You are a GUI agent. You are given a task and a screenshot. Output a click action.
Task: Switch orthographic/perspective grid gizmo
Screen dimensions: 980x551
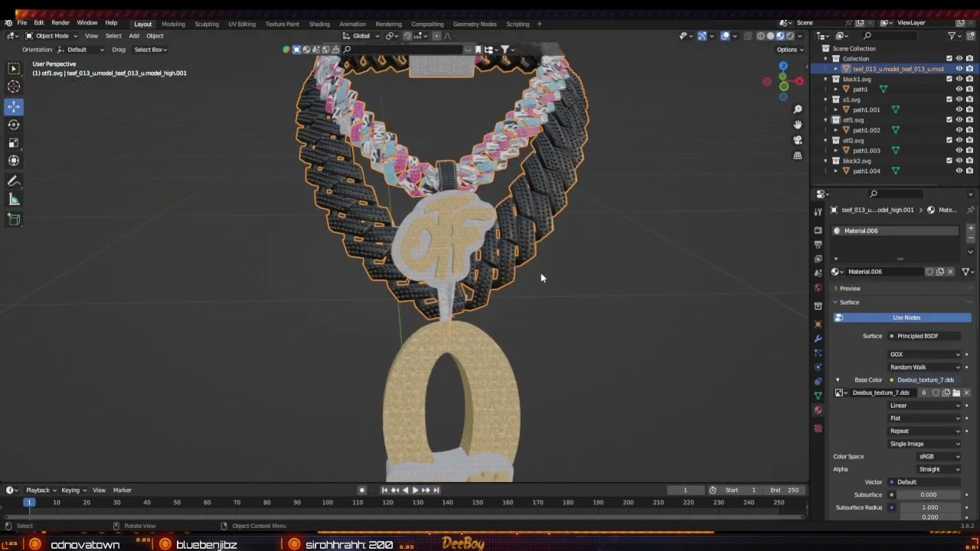(798, 155)
